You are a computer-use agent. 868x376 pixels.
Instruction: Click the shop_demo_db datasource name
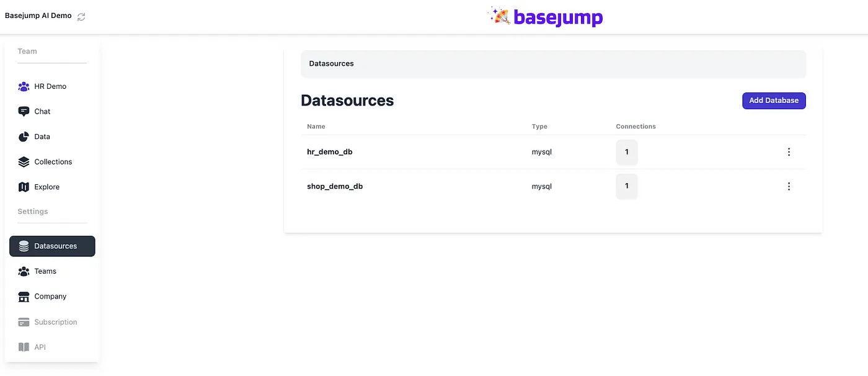[x=335, y=186]
